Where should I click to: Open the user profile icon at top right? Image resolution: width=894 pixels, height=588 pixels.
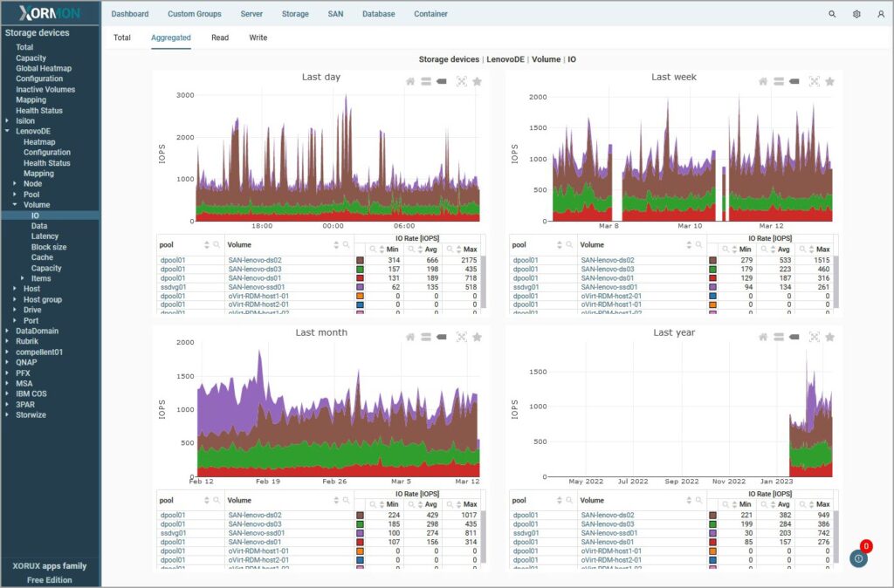(x=880, y=14)
